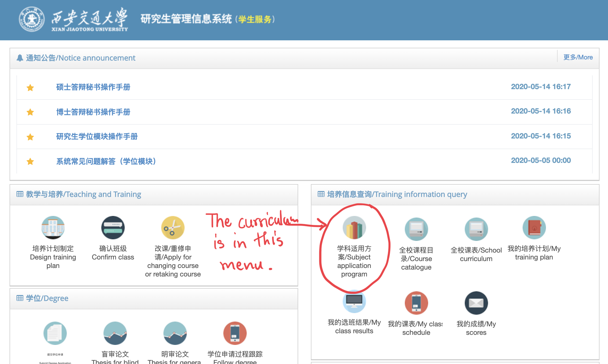Image resolution: width=608 pixels, height=364 pixels.
Task: Click star beside 硕士答辩秘书操作手册
Action: coord(30,87)
